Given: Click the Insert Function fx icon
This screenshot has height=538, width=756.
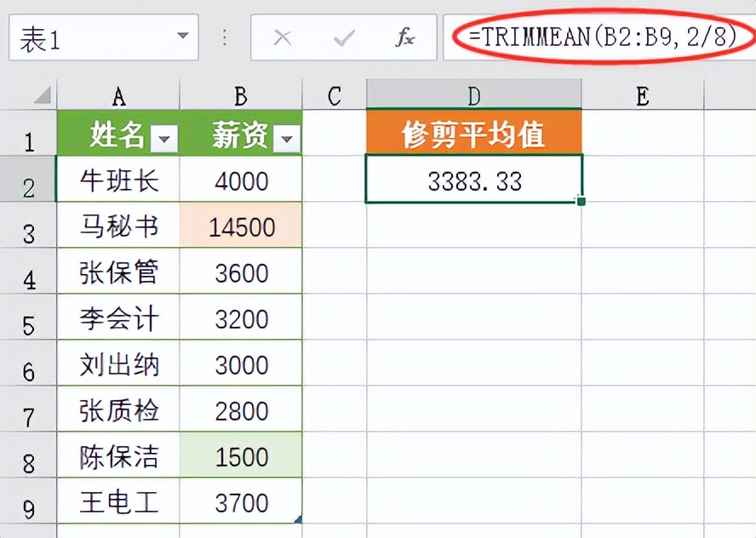Looking at the screenshot, I should click(405, 37).
